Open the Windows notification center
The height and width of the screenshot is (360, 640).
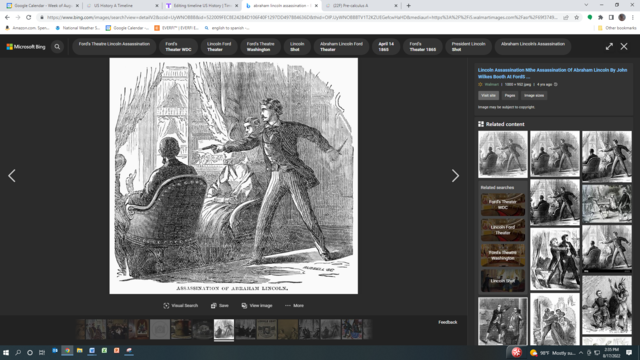[x=629, y=352]
